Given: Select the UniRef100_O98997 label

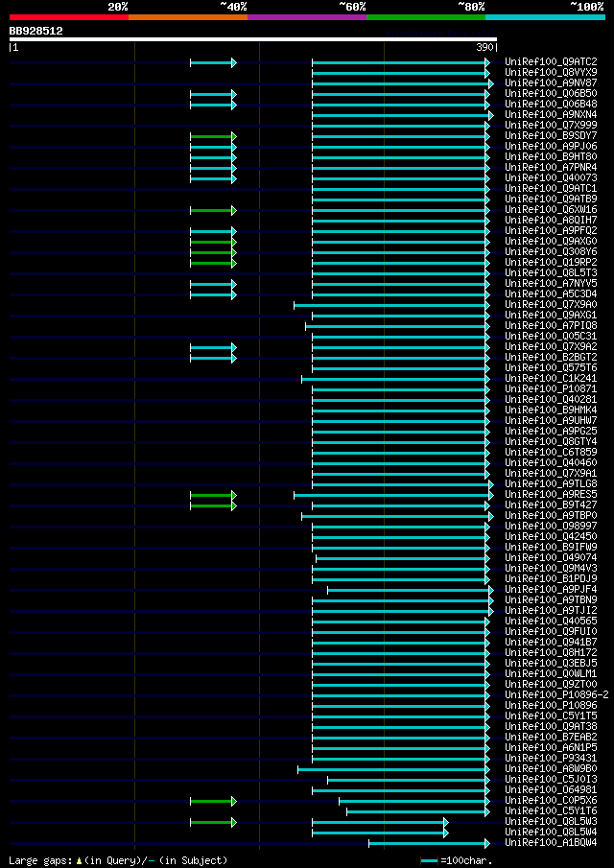Looking at the screenshot, I should [551, 526].
